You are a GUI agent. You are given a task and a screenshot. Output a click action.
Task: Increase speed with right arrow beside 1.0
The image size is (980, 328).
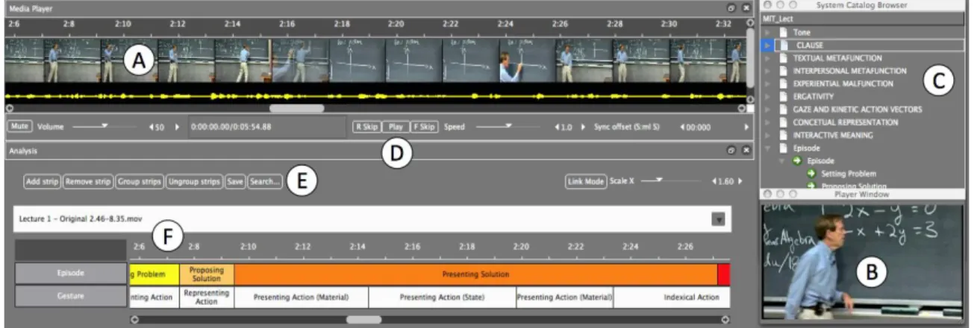click(584, 127)
